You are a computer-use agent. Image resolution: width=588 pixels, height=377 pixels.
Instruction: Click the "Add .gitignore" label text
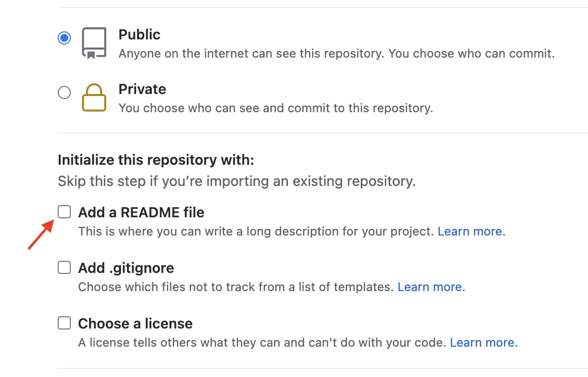click(126, 268)
